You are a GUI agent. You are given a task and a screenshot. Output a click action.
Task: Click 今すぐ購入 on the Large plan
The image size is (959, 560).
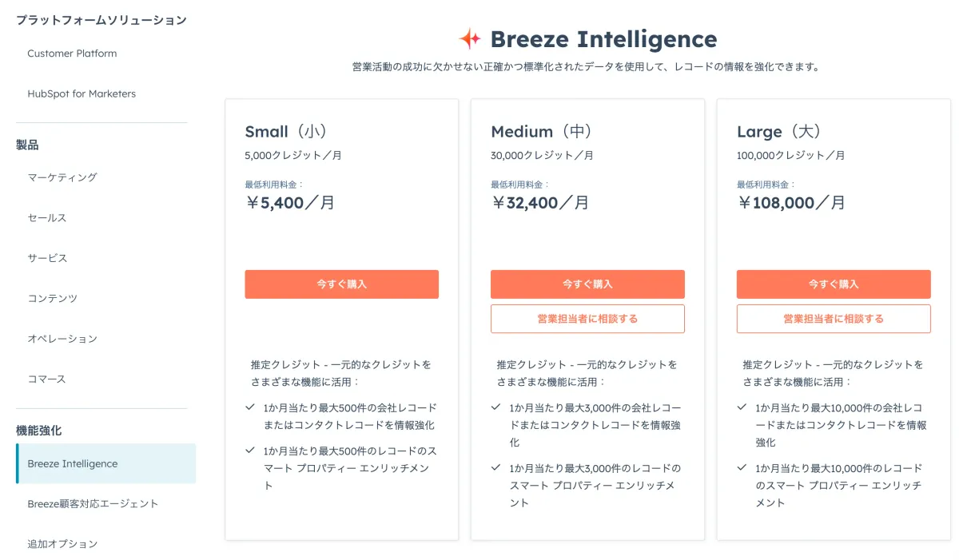tap(834, 284)
